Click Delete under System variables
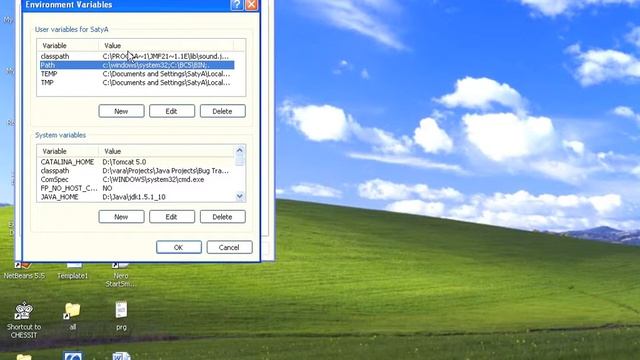The width and height of the screenshot is (640, 360). pyautogui.click(x=222, y=217)
